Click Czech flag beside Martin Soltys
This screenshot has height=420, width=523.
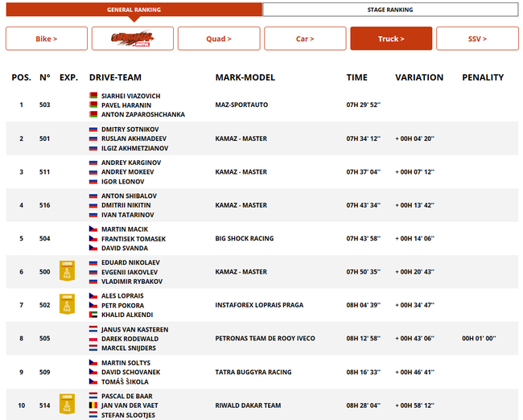point(93,363)
